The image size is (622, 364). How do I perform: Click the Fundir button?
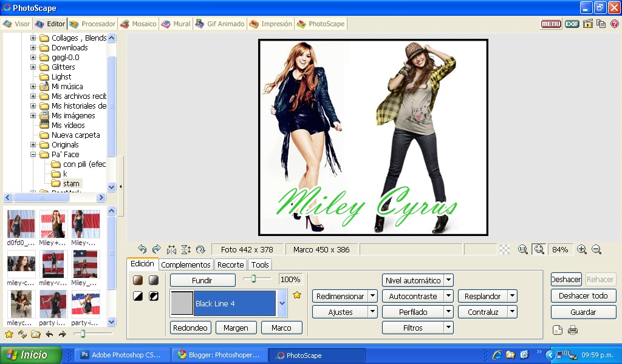coord(202,280)
